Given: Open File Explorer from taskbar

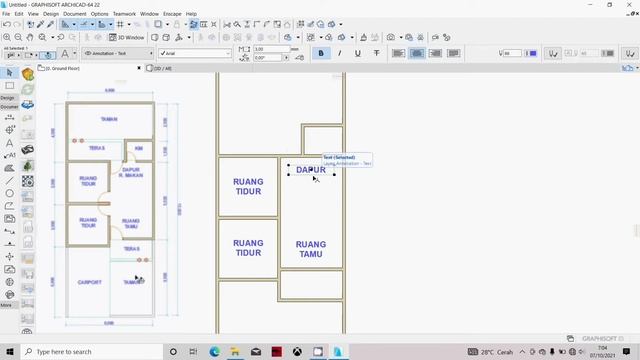Looking at the screenshot, I should tap(235, 351).
